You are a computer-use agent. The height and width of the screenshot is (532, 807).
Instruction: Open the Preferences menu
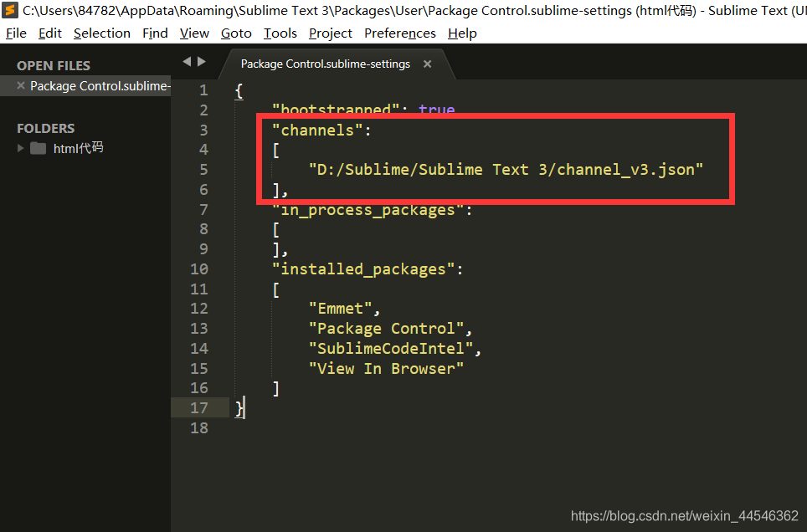coord(400,33)
